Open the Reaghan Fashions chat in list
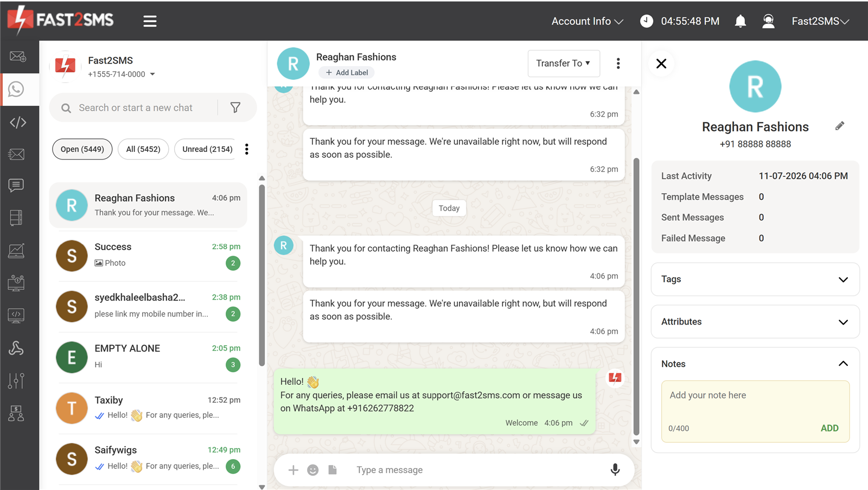This screenshot has height=490, width=868. pyautogui.click(x=148, y=205)
